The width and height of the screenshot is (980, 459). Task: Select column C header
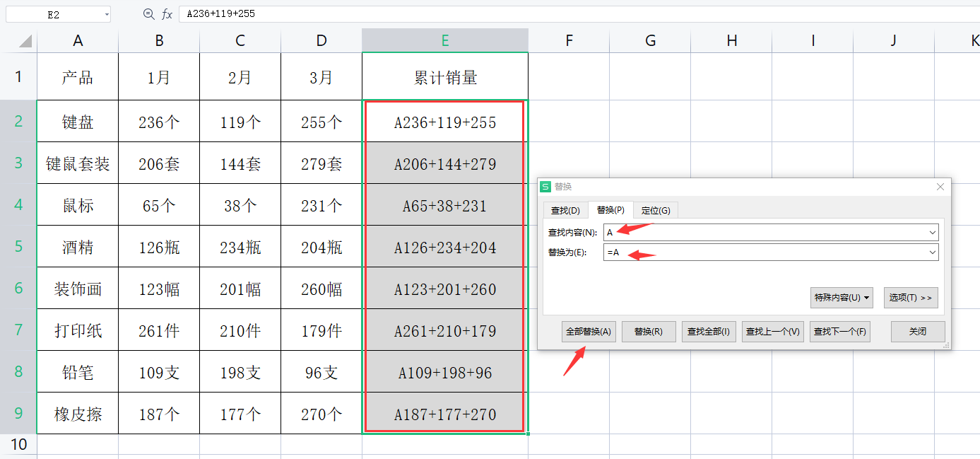point(240,41)
